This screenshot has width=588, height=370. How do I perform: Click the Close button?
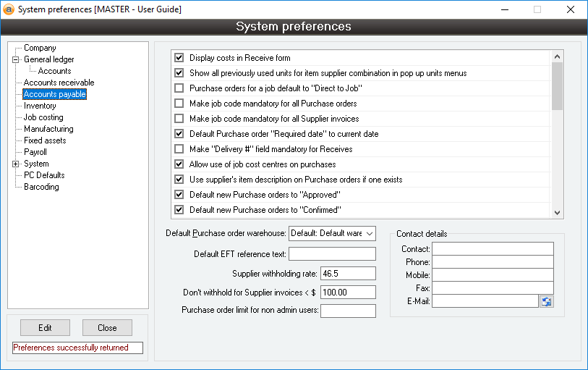tap(107, 328)
